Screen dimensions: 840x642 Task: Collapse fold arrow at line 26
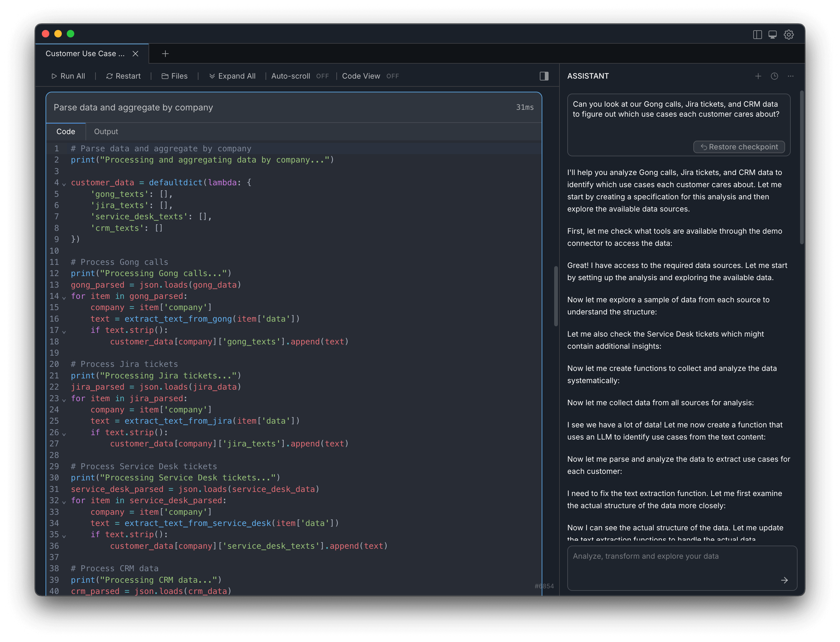click(64, 434)
